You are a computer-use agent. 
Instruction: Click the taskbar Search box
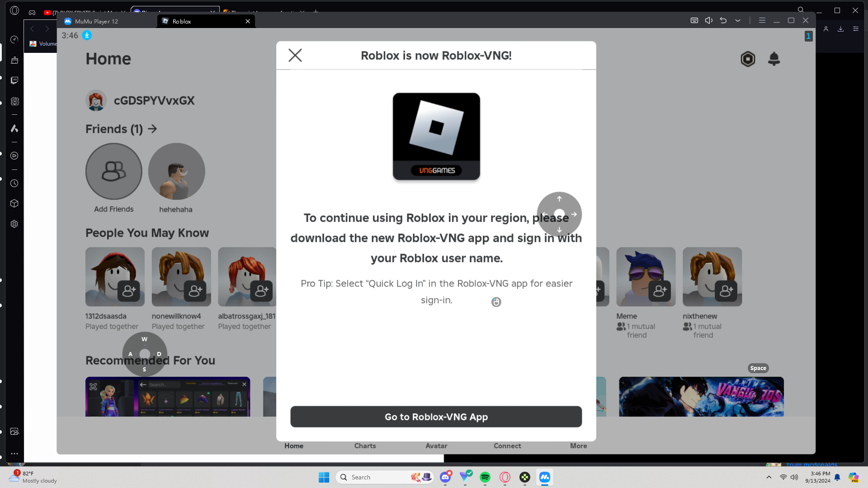pos(385,477)
